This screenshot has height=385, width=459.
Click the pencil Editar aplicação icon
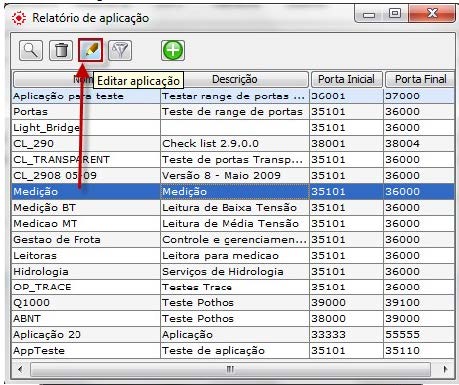tap(91, 50)
